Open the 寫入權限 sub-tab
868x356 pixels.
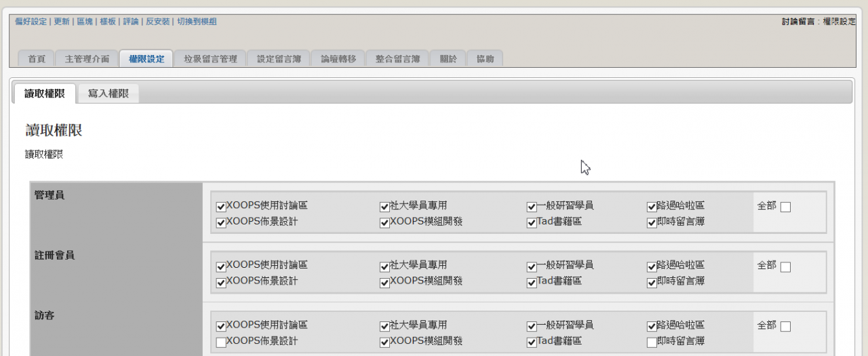coord(108,94)
